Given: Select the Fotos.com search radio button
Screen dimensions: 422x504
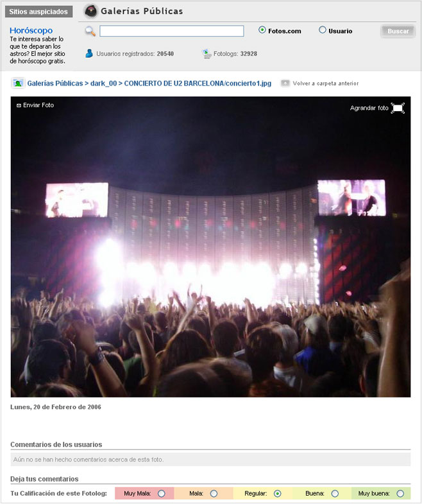Looking at the screenshot, I should click(262, 30).
